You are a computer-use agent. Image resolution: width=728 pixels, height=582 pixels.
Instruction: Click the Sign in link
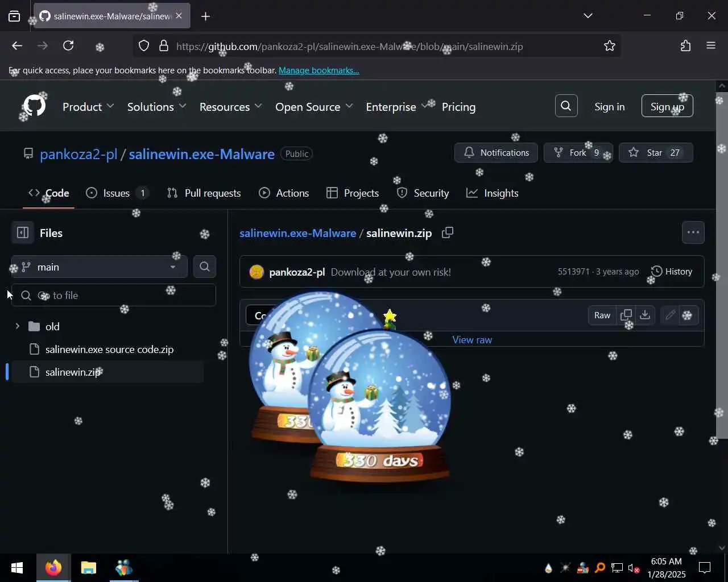[609, 107]
